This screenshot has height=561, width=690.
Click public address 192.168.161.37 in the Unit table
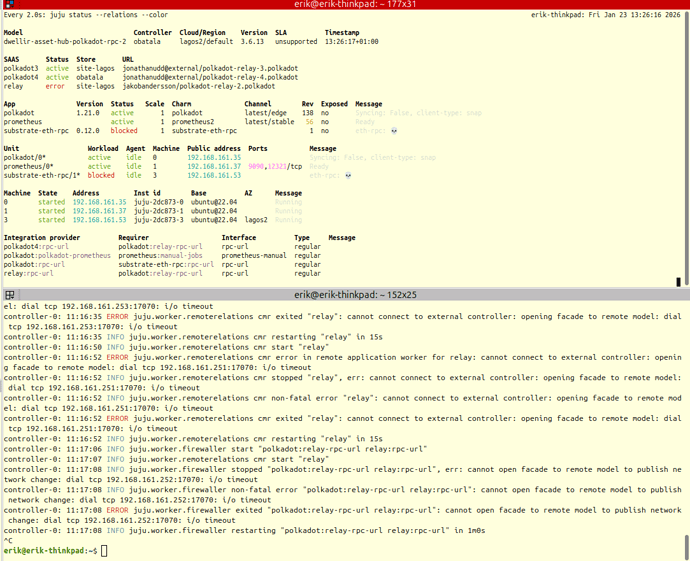tap(214, 166)
